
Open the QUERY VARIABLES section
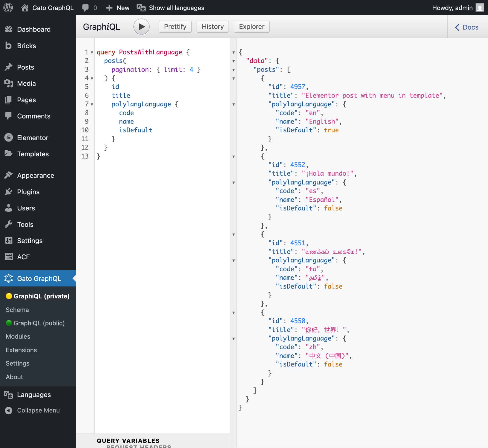click(x=128, y=440)
